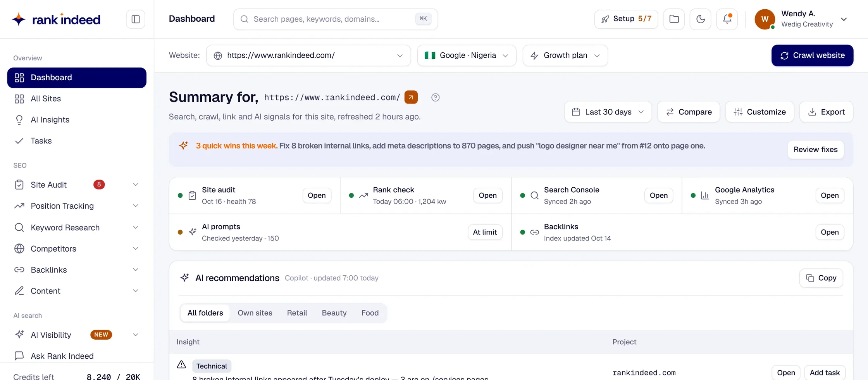Expand the Competitors menu
Screen dimensions: 868x380
[x=136, y=249]
